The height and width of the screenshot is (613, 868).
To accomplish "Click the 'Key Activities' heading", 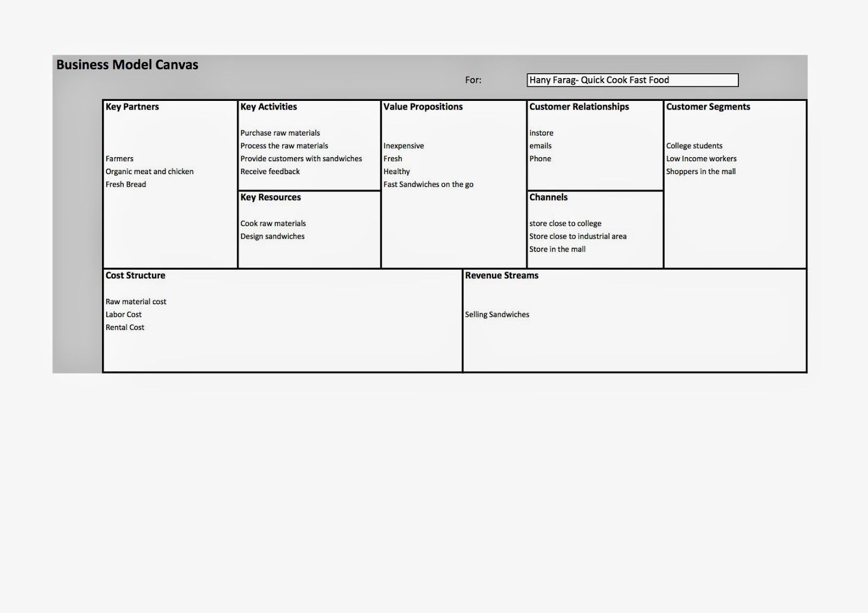I will pos(269,107).
